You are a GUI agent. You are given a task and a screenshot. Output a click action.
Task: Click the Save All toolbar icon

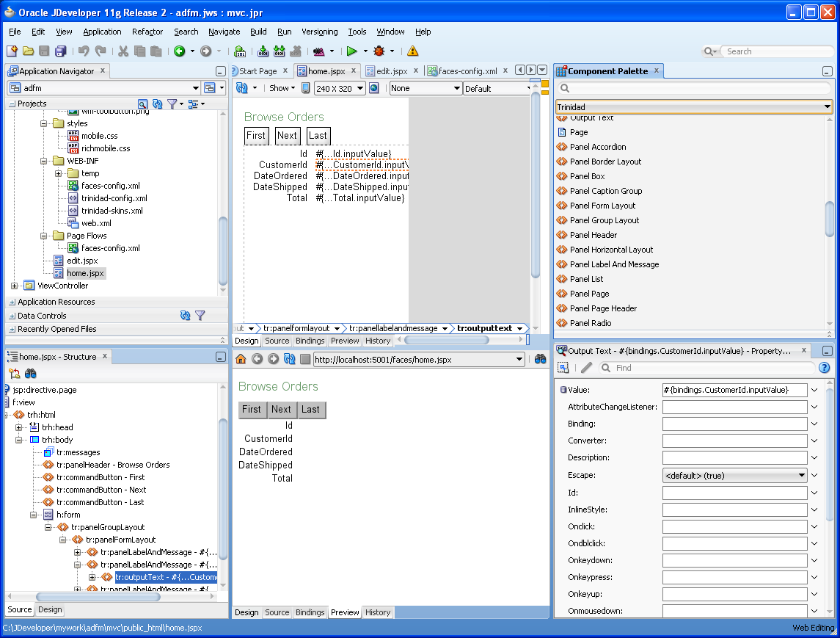pyautogui.click(x=61, y=51)
